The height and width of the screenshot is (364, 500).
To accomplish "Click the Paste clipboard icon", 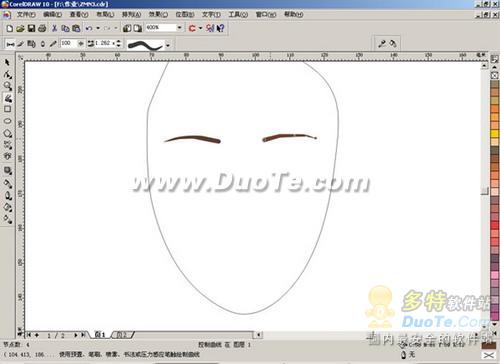I will (x=76, y=28).
